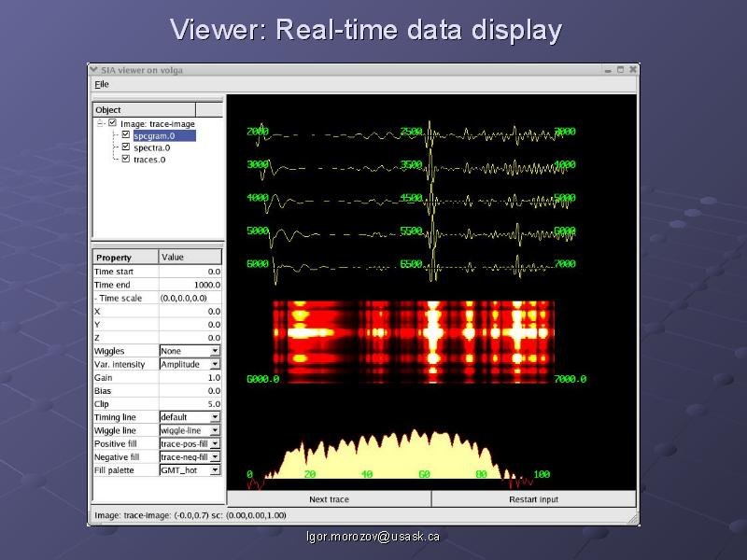Click the Next trace button
The width and height of the screenshot is (747, 560).
click(329, 499)
